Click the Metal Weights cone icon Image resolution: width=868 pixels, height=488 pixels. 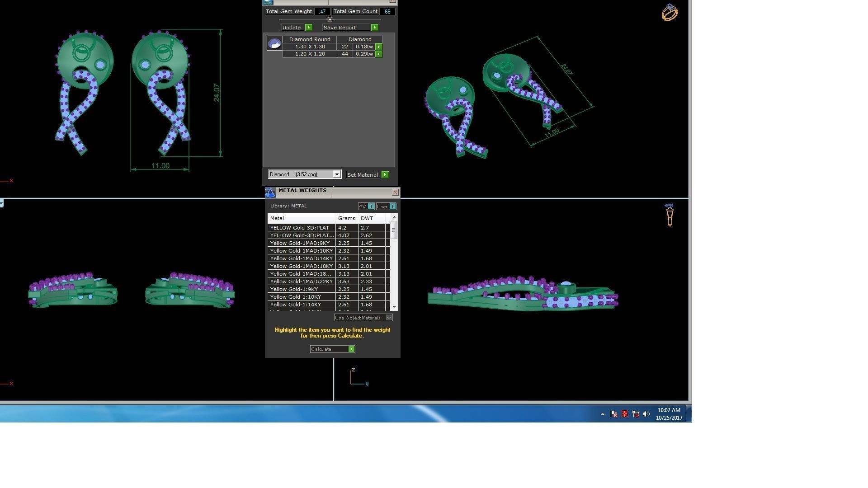[x=270, y=193]
